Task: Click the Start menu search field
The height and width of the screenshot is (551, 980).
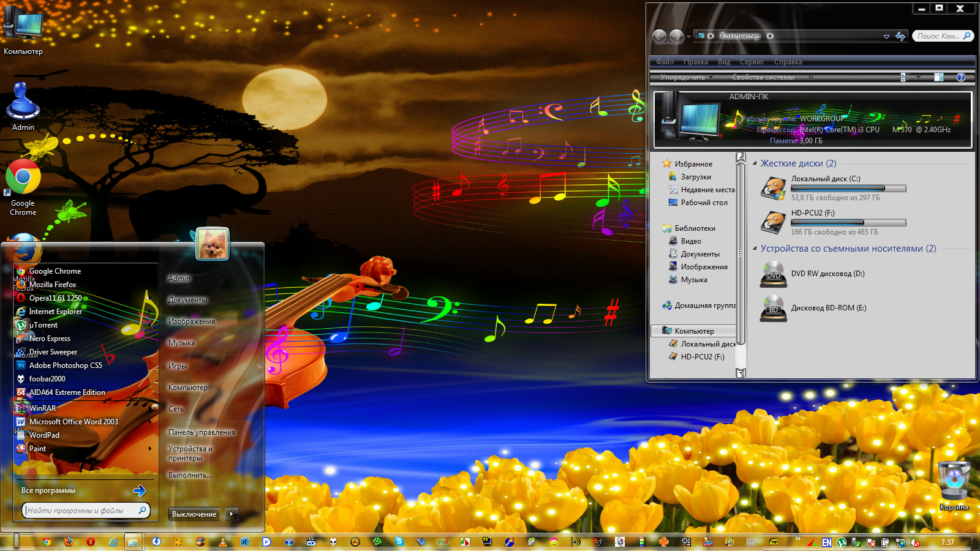Action: click(x=80, y=511)
